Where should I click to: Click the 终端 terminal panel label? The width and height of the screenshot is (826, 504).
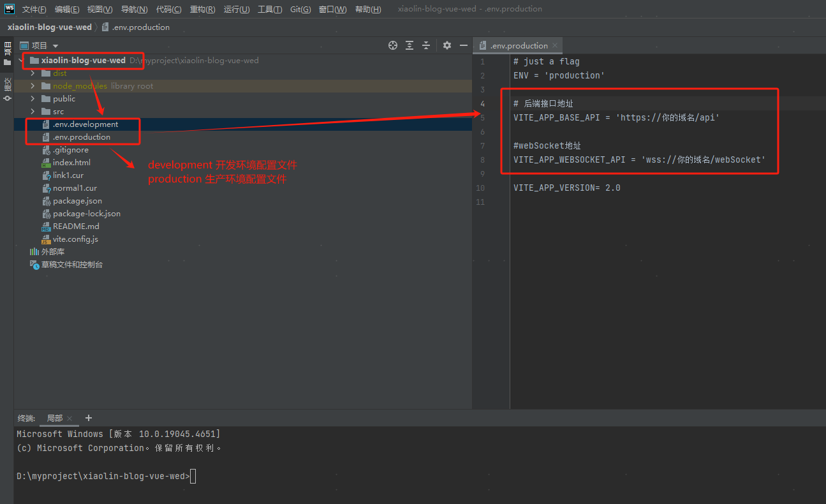tap(26, 419)
